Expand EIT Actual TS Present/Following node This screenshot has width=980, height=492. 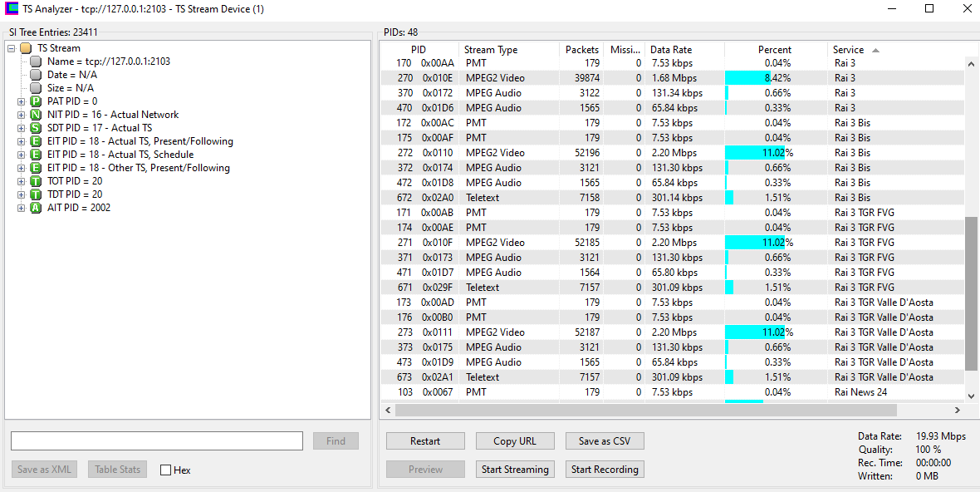click(x=22, y=141)
